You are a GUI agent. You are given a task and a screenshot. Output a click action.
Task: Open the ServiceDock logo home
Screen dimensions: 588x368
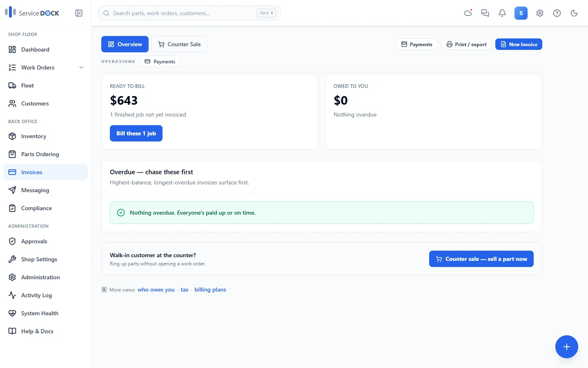(x=32, y=13)
